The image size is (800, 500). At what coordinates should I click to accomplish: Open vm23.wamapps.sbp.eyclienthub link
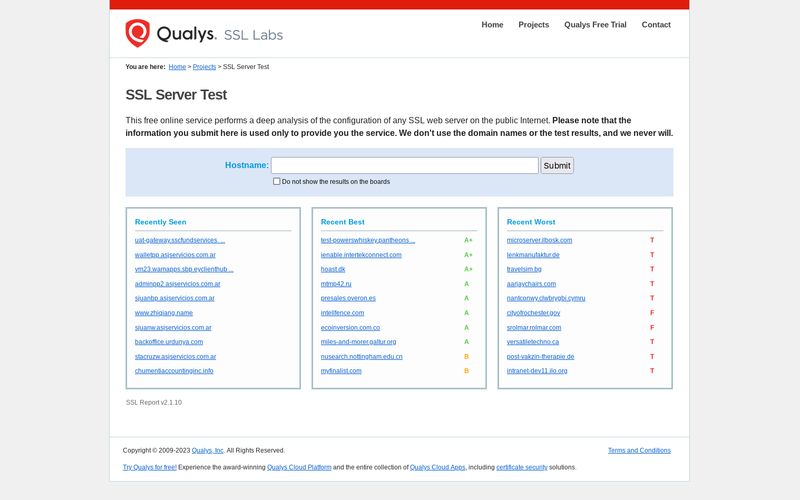(x=184, y=269)
